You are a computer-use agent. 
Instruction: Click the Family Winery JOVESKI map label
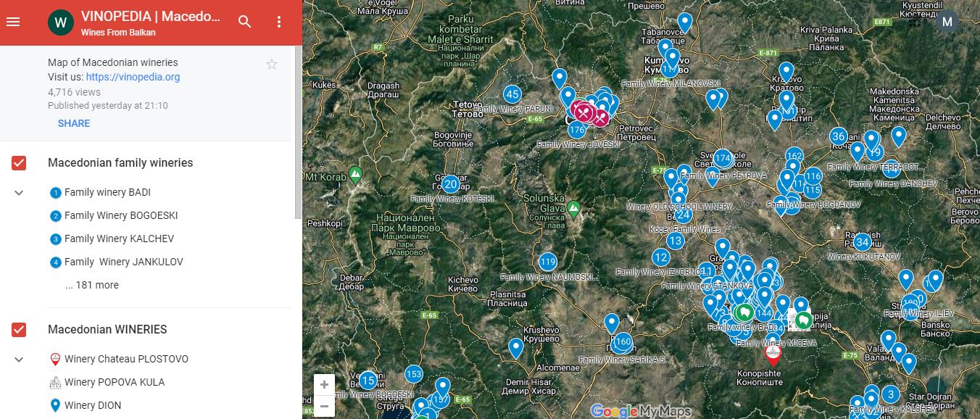click(x=578, y=145)
